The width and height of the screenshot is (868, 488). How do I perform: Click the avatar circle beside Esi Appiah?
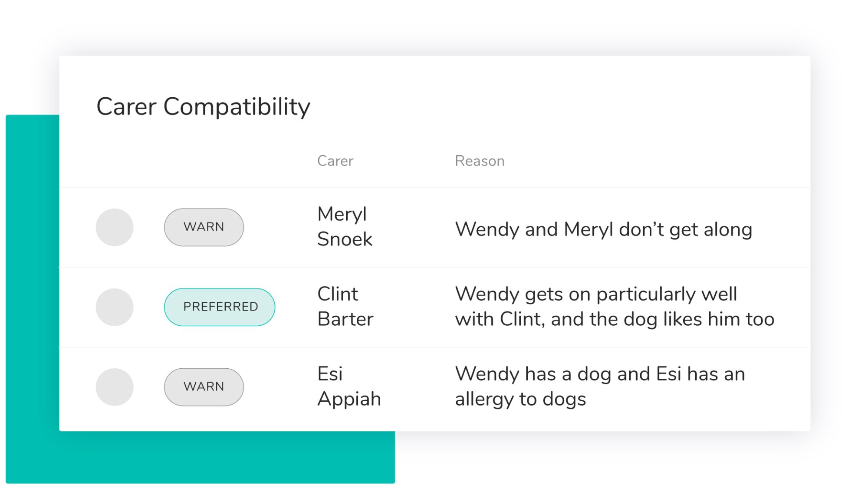point(115,387)
